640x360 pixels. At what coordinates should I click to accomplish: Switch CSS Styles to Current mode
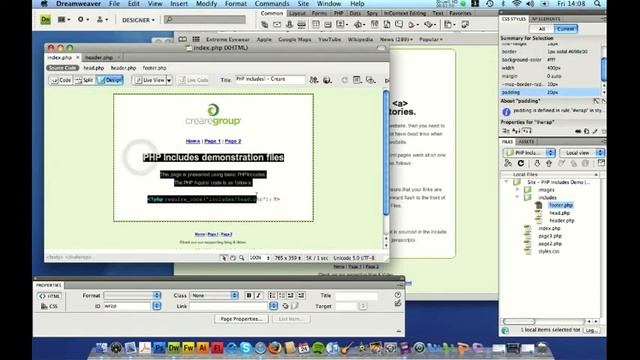(566, 29)
